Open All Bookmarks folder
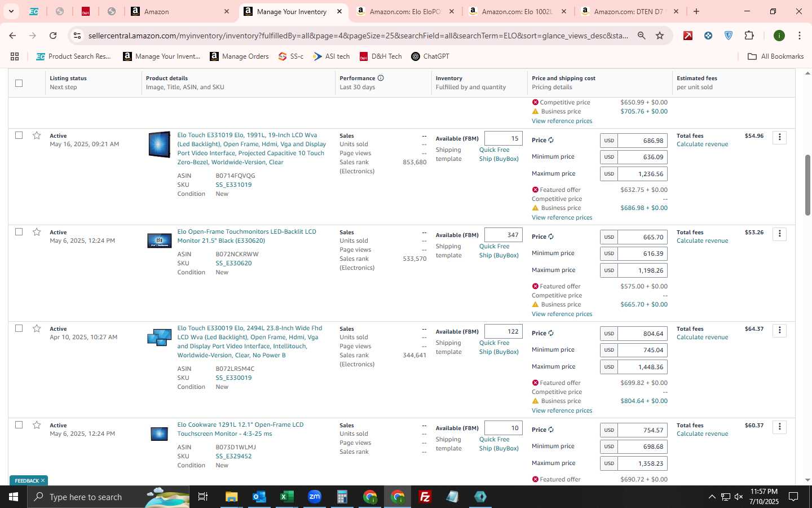Viewport: 812px width, 508px height. (x=775, y=56)
